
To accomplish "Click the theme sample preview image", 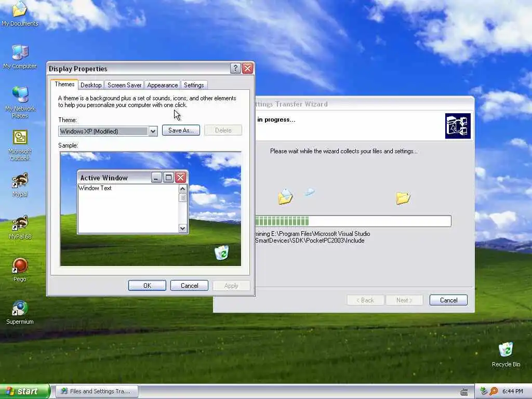I will (x=151, y=209).
